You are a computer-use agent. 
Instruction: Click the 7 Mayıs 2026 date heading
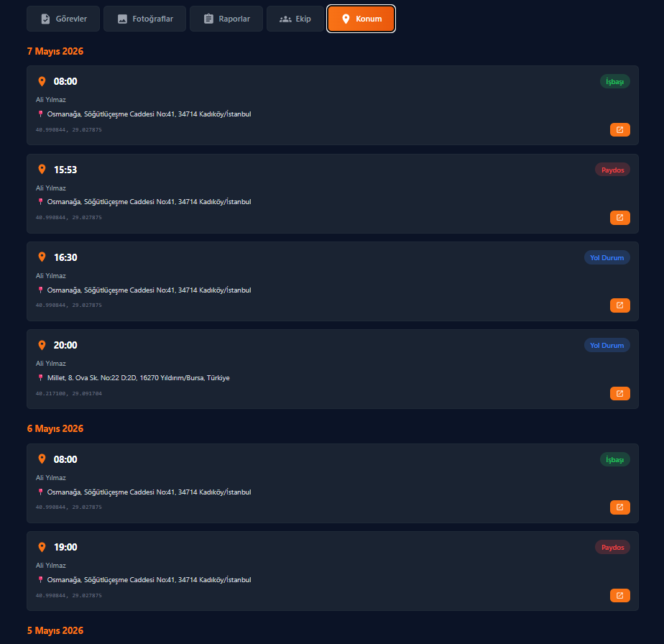pos(55,51)
